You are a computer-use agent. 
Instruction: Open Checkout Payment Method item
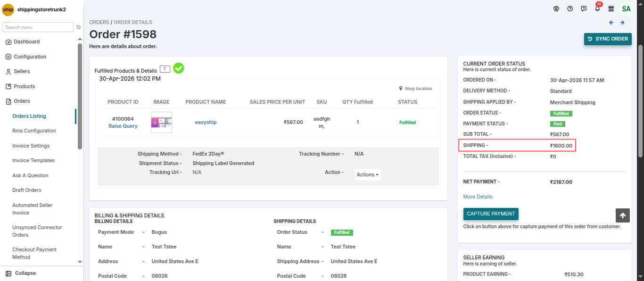[34, 253]
